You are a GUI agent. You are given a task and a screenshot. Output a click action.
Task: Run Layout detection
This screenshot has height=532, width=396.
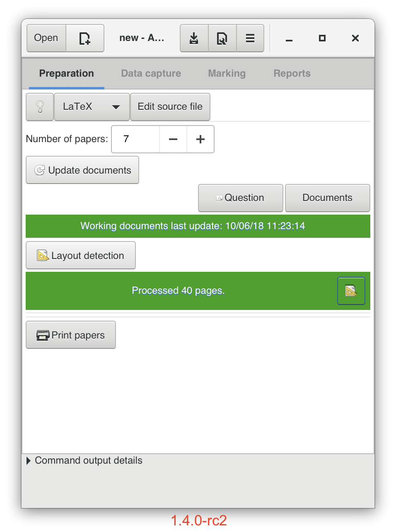point(81,256)
